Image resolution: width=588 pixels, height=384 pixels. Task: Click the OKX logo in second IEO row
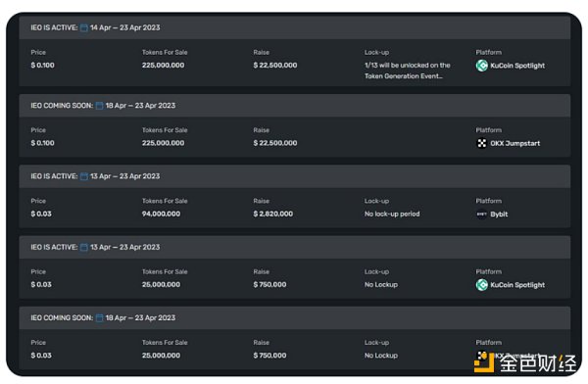pos(481,143)
